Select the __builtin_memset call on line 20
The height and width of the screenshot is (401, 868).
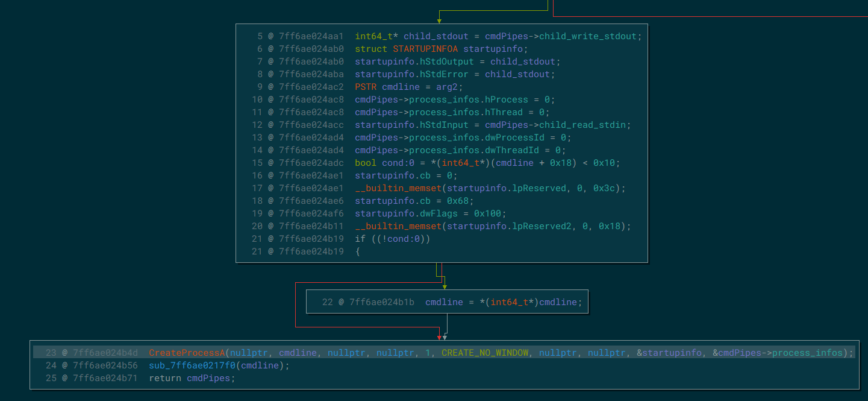[x=398, y=226]
